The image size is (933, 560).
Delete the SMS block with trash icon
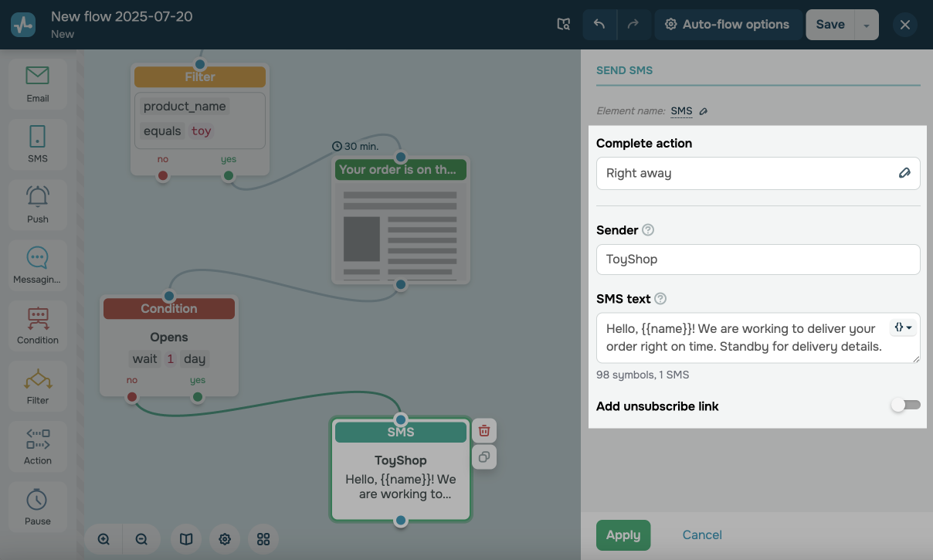click(x=483, y=431)
